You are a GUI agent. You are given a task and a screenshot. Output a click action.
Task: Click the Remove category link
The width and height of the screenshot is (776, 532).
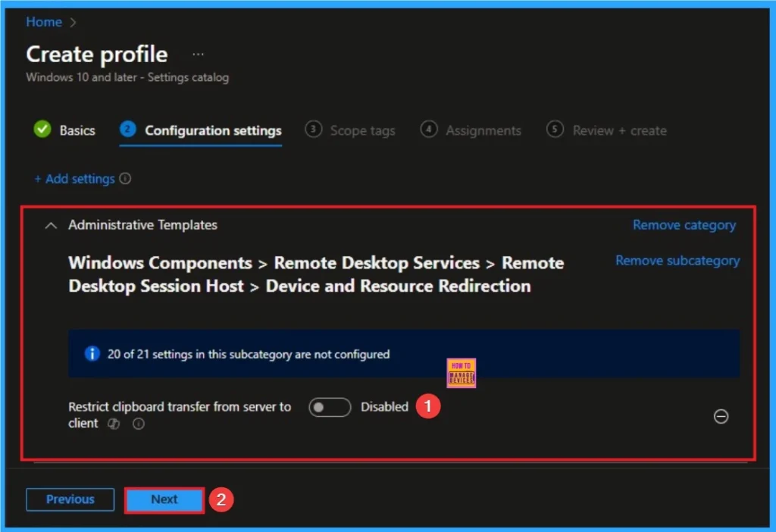[684, 225]
